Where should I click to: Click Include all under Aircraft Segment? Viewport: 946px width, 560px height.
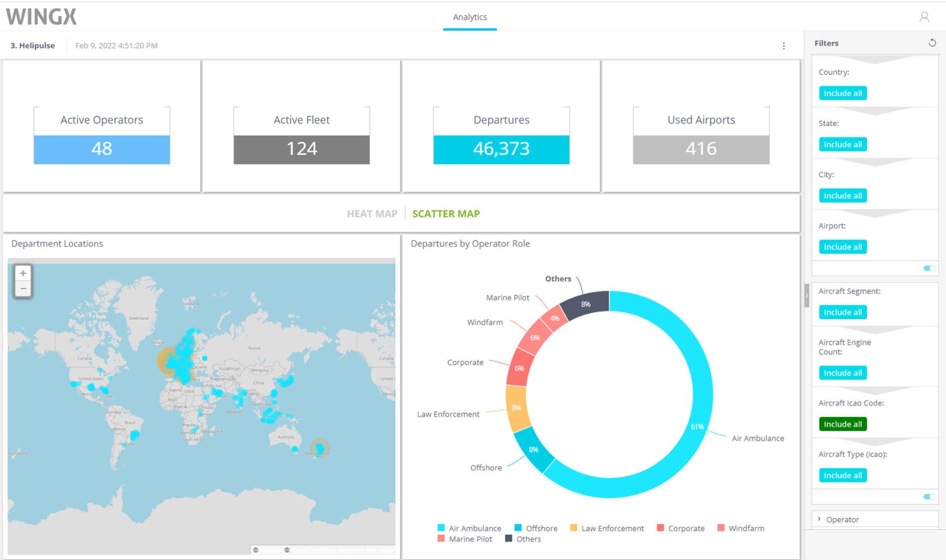pyautogui.click(x=843, y=312)
